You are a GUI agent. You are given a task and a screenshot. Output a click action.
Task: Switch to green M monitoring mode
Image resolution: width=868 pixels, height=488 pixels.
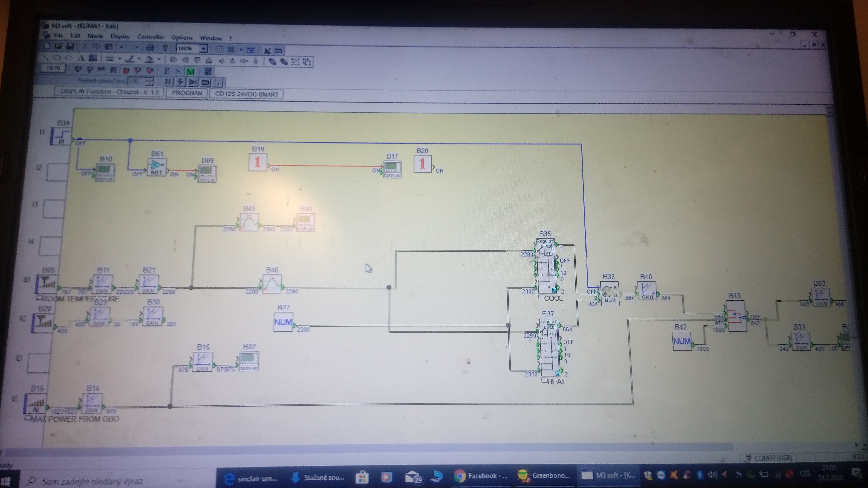pyautogui.click(x=190, y=71)
